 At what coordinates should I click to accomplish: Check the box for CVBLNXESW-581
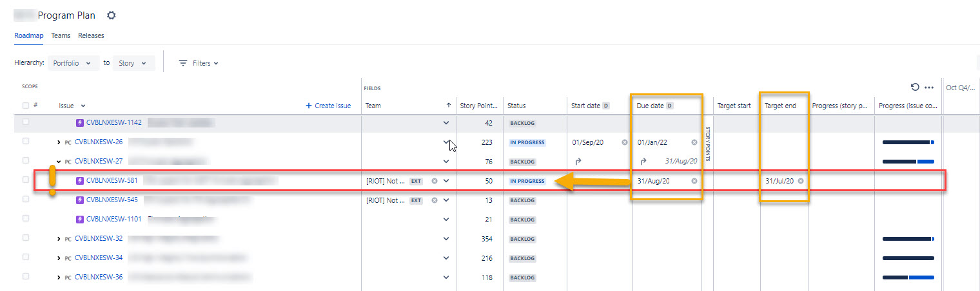[x=26, y=180]
